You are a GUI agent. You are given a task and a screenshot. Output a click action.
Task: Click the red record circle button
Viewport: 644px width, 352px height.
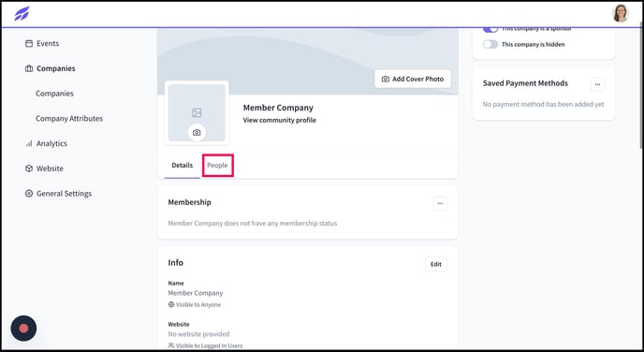[23, 329]
